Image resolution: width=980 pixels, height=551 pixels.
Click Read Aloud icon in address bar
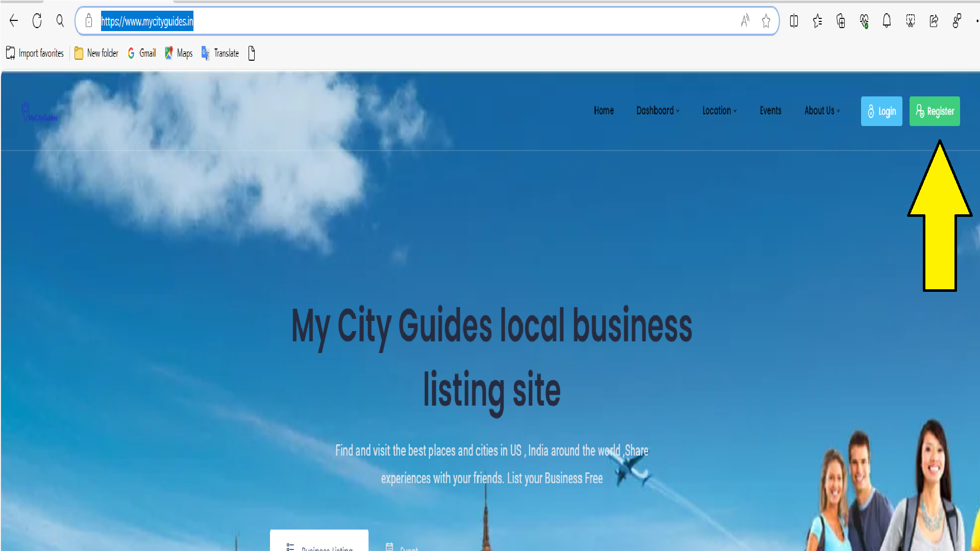(745, 21)
